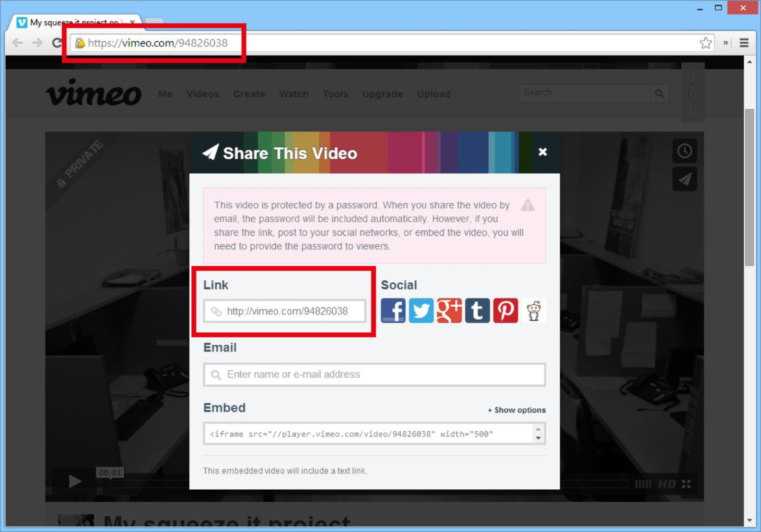Step the embed code box down
The height and width of the screenshot is (532, 761).
(538, 438)
